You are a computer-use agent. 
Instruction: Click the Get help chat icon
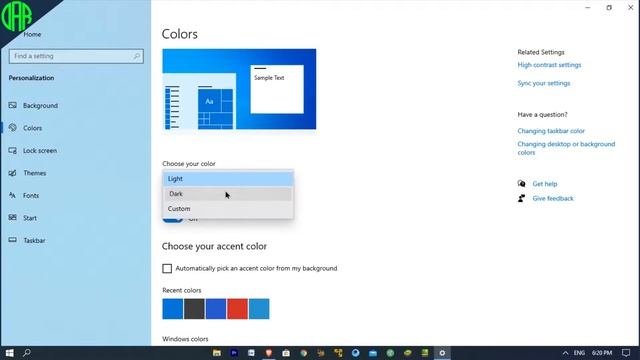[x=521, y=184]
